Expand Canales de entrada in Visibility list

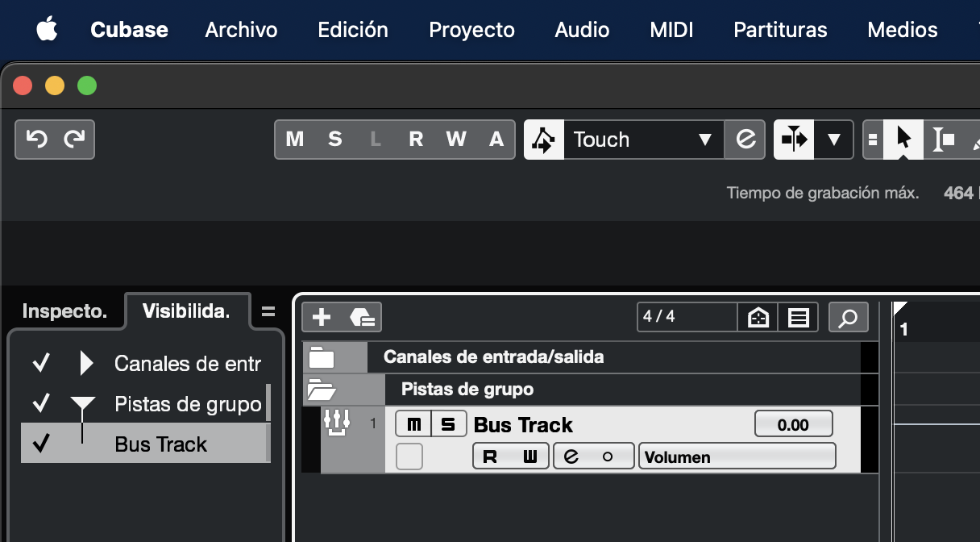pyautogui.click(x=86, y=364)
